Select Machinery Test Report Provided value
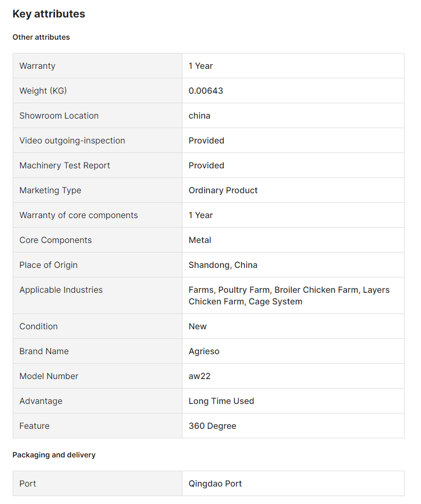The width and height of the screenshot is (421, 504). (206, 166)
